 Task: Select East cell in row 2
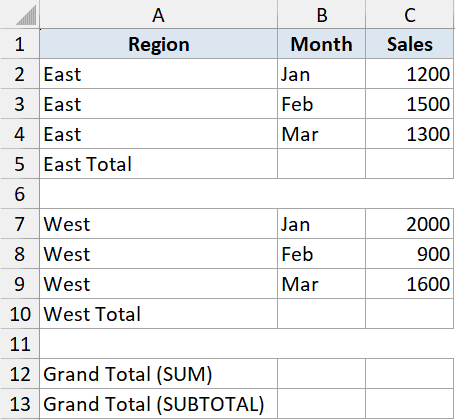tap(158, 74)
